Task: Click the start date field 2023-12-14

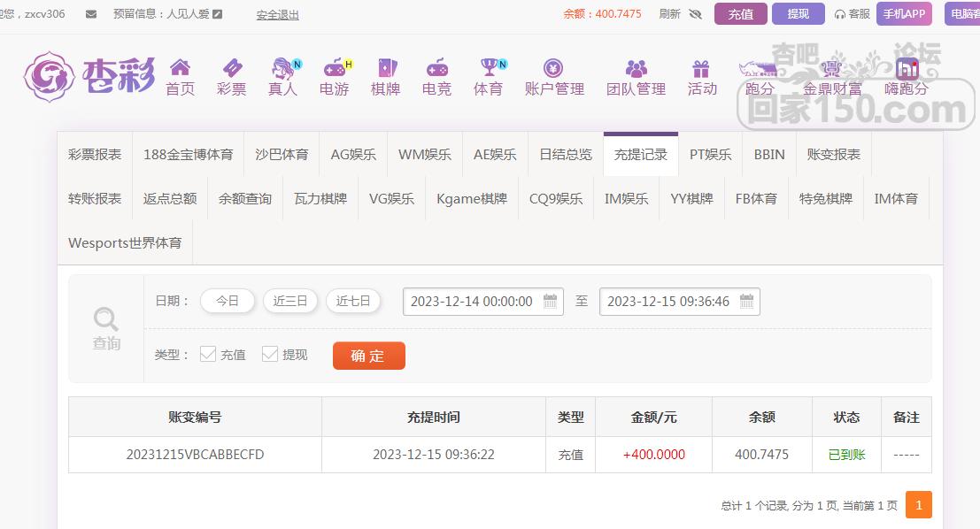Action: (x=483, y=301)
